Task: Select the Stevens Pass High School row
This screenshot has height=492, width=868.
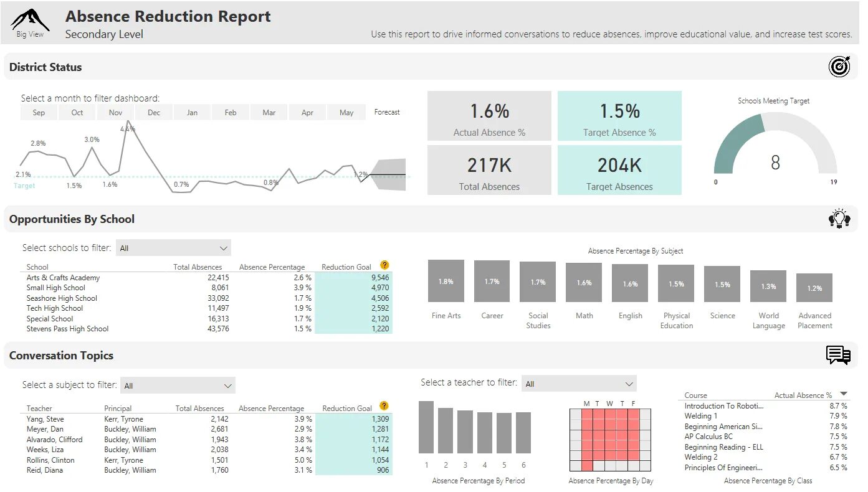Action: pyautogui.click(x=208, y=329)
